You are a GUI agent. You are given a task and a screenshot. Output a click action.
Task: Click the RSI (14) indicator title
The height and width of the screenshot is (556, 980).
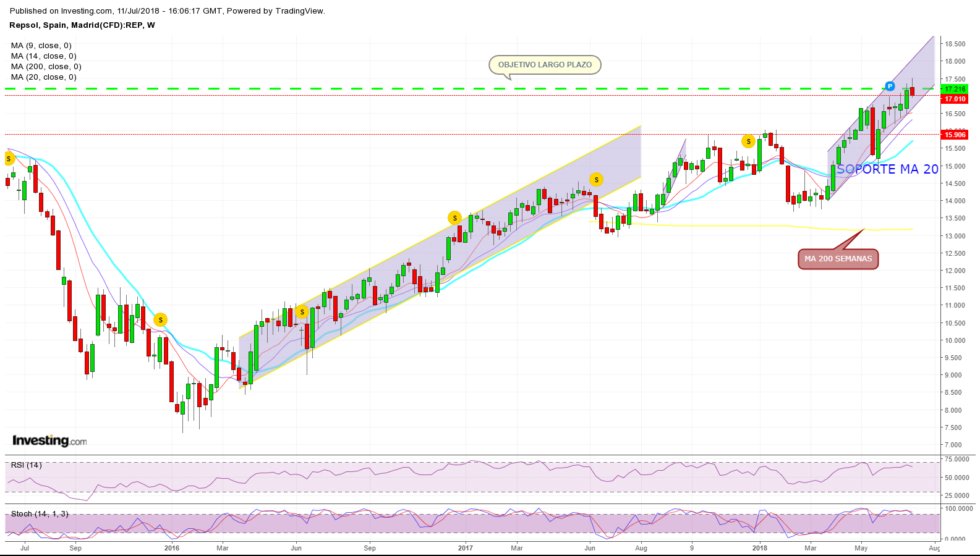click(27, 465)
